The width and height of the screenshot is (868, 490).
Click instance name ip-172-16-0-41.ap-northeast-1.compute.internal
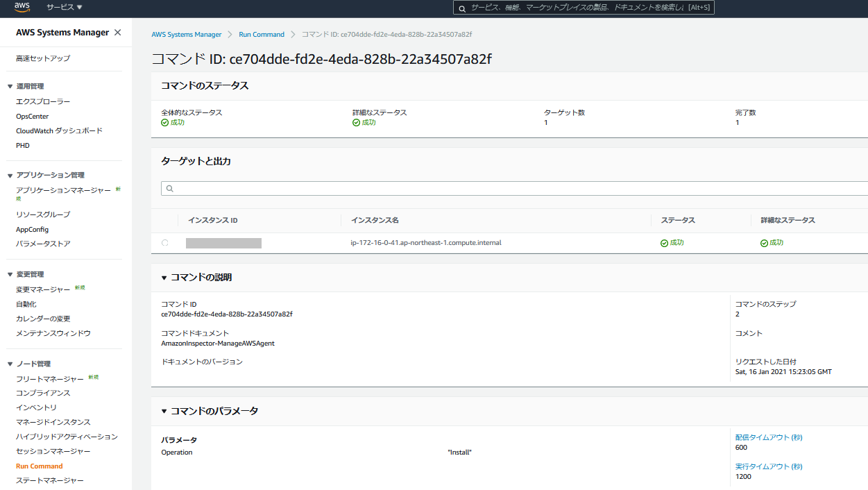[426, 243]
